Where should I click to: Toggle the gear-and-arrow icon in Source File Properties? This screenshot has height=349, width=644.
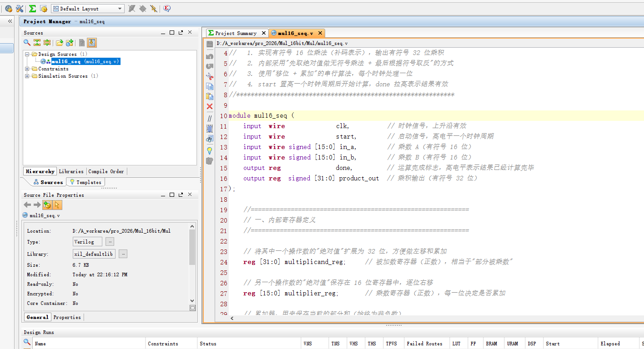coord(47,205)
